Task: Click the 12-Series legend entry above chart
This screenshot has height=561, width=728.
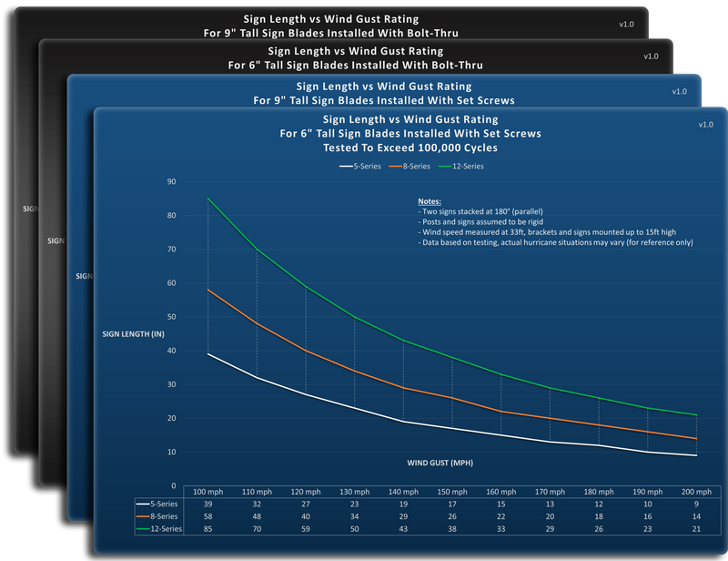Action: pos(461,166)
